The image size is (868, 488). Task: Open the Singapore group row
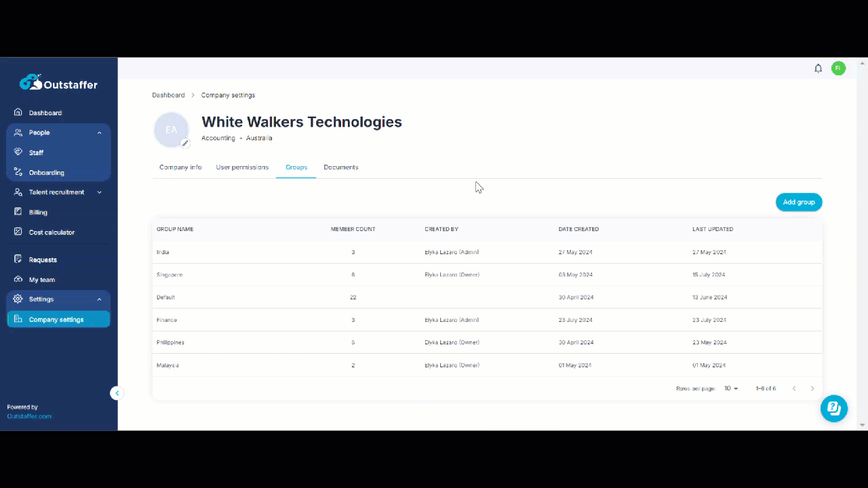(487, 274)
